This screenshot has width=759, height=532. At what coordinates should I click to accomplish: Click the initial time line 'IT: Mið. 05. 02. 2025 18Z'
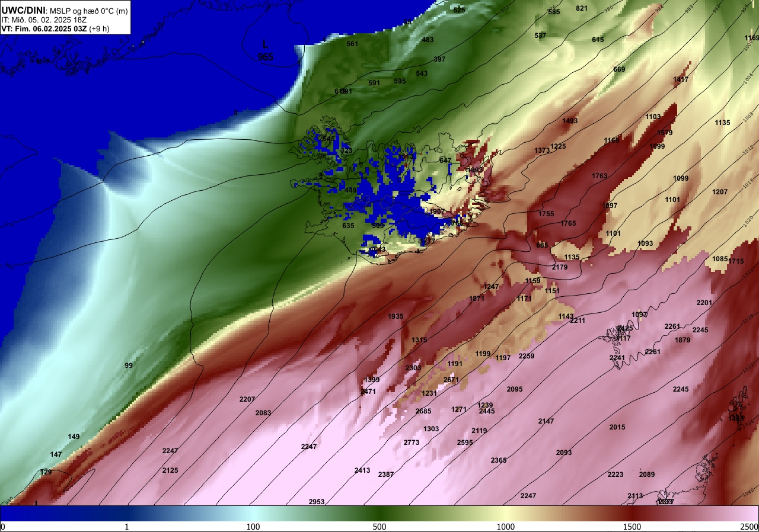point(44,20)
